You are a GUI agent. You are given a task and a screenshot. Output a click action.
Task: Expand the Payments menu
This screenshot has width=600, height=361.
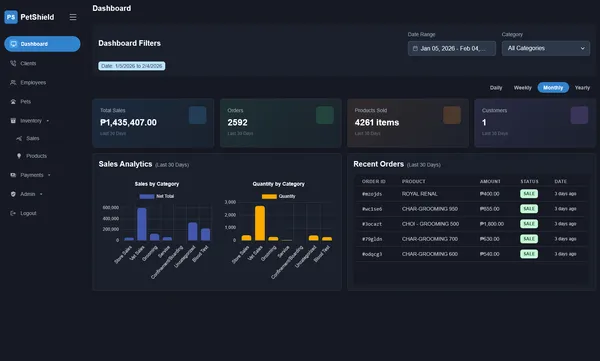coord(32,175)
